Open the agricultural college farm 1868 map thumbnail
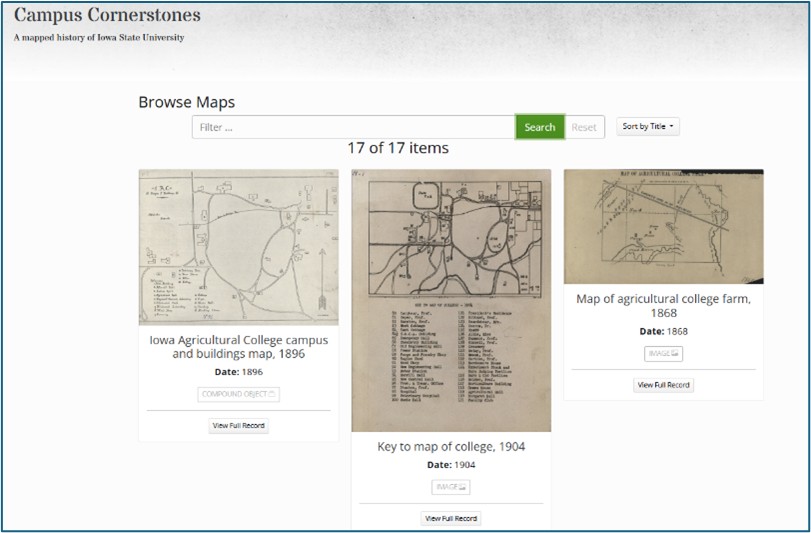This screenshot has height=533, width=811. coord(664,226)
